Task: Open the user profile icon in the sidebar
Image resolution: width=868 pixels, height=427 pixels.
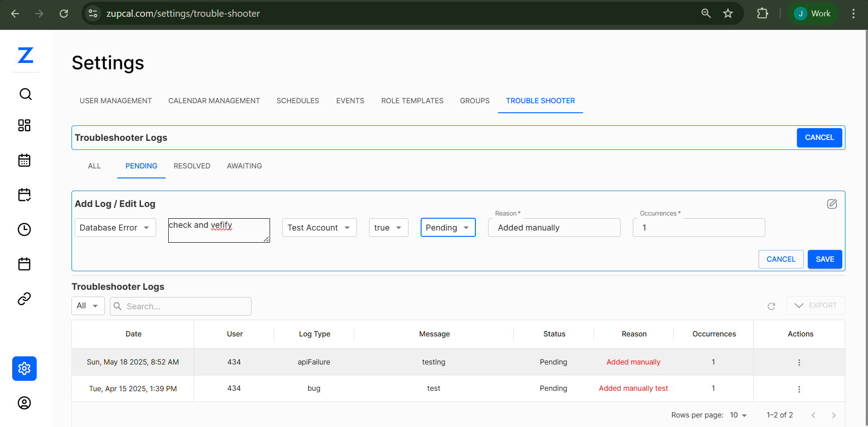Action: pos(24,403)
